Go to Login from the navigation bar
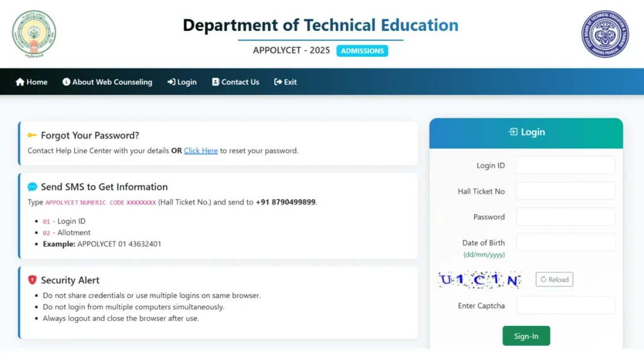 pyautogui.click(x=182, y=82)
